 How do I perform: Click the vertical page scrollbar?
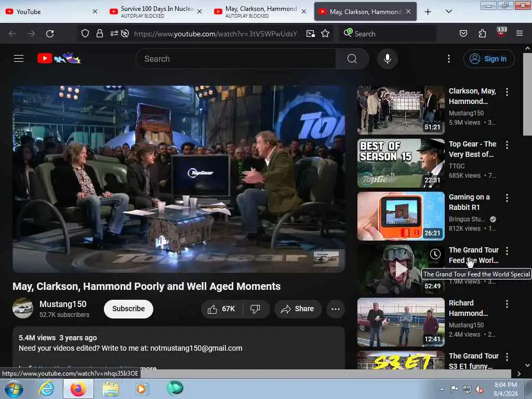pyautogui.click(x=527, y=95)
